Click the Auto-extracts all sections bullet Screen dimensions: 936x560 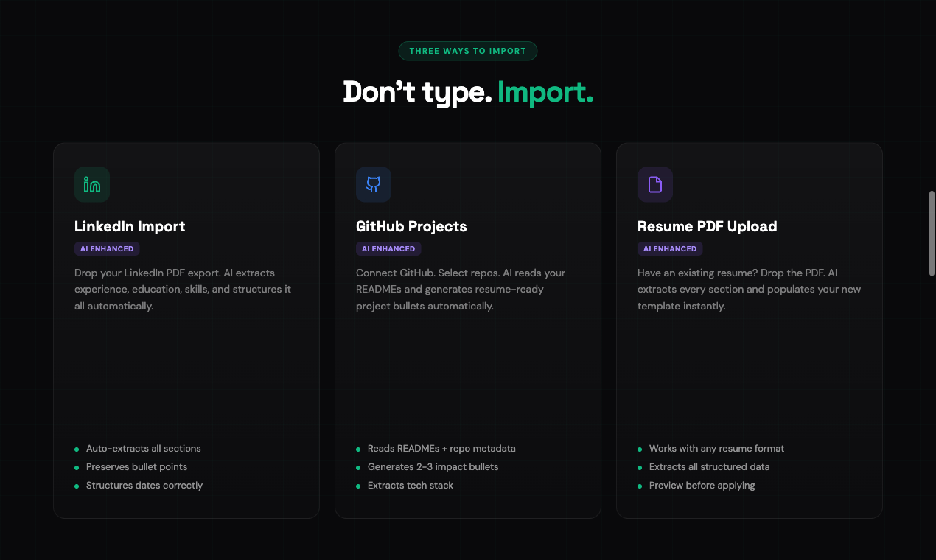click(x=143, y=449)
